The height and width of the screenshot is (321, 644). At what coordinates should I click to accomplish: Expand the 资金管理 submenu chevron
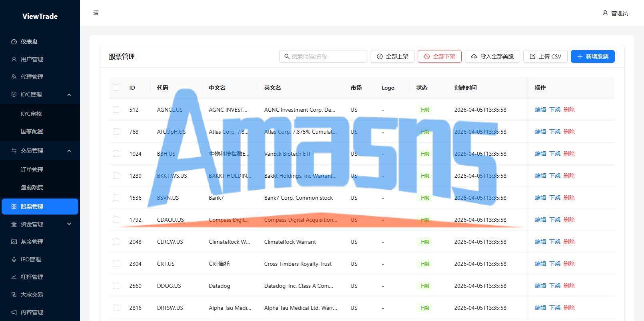tap(69, 224)
